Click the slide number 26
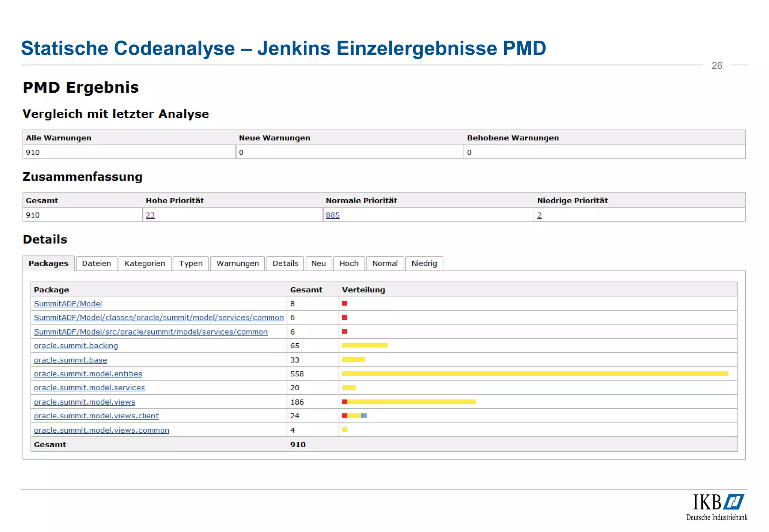Viewport: 769px width, 532px height. tap(717, 66)
